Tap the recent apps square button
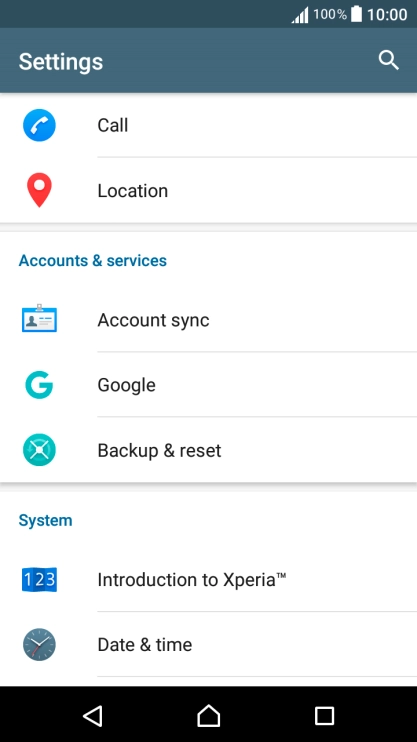The image size is (417, 742). [324, 716]
